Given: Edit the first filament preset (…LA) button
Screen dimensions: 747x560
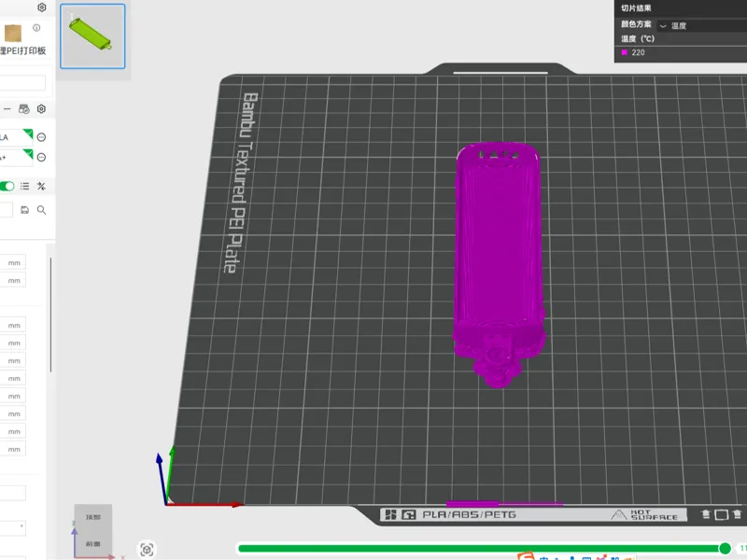Looking at the screenshot, I should [x=41, y=137].
